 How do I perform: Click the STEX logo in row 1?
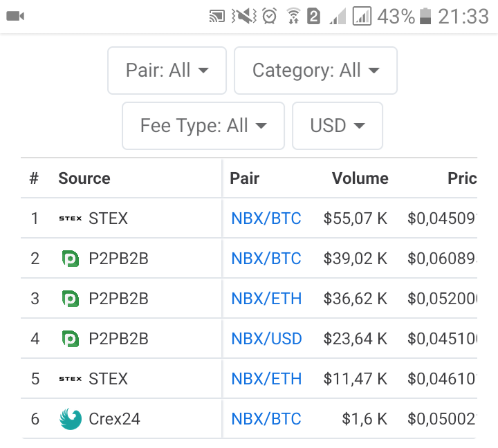70,218
